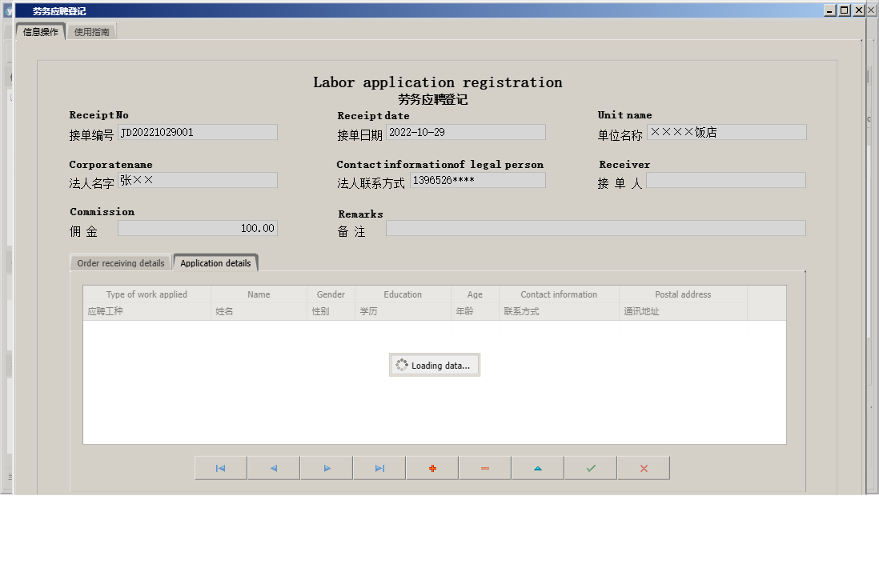Click the Receipt No input field

tap(197, 133)
